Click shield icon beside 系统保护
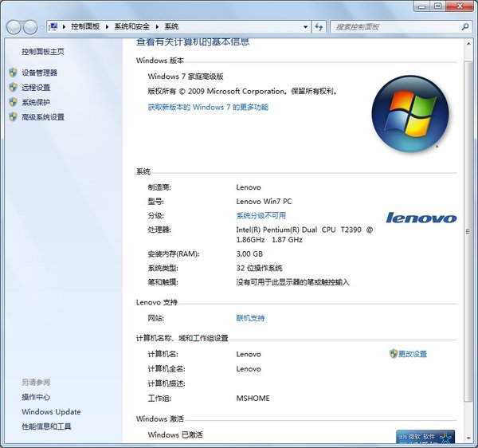 tap(13, 102)
